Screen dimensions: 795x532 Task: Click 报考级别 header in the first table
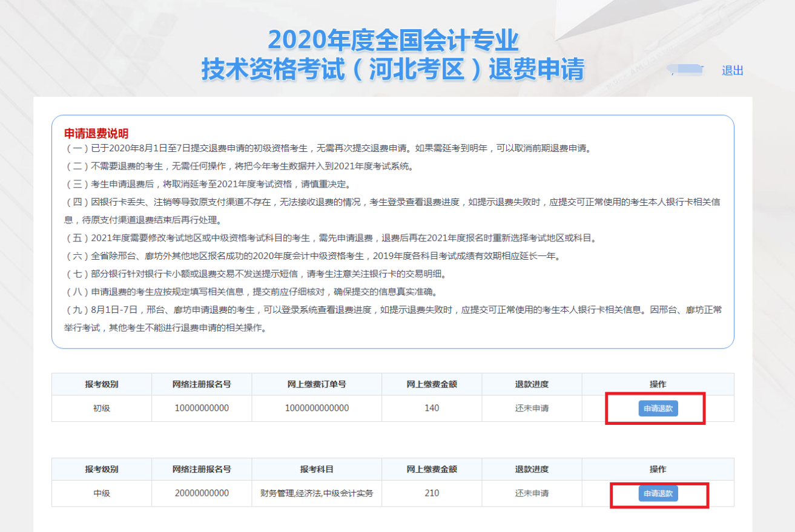pos(102,384)
